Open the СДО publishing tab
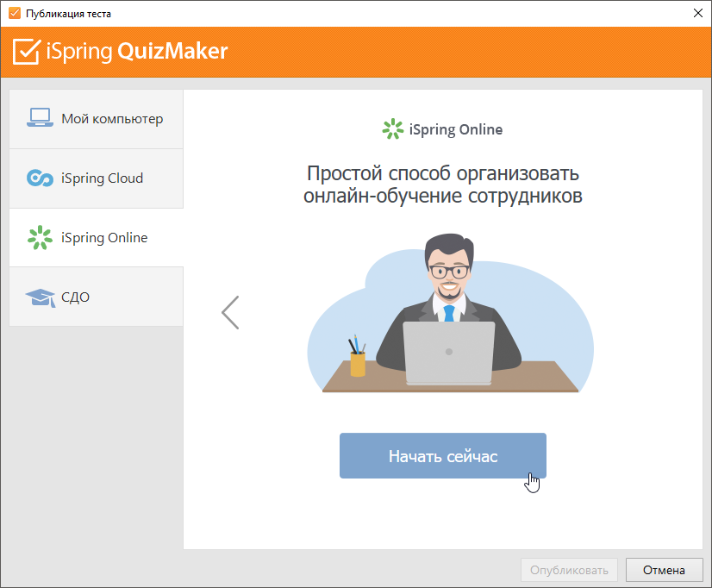This screenshot has width=712, height=588. (97, 297)
